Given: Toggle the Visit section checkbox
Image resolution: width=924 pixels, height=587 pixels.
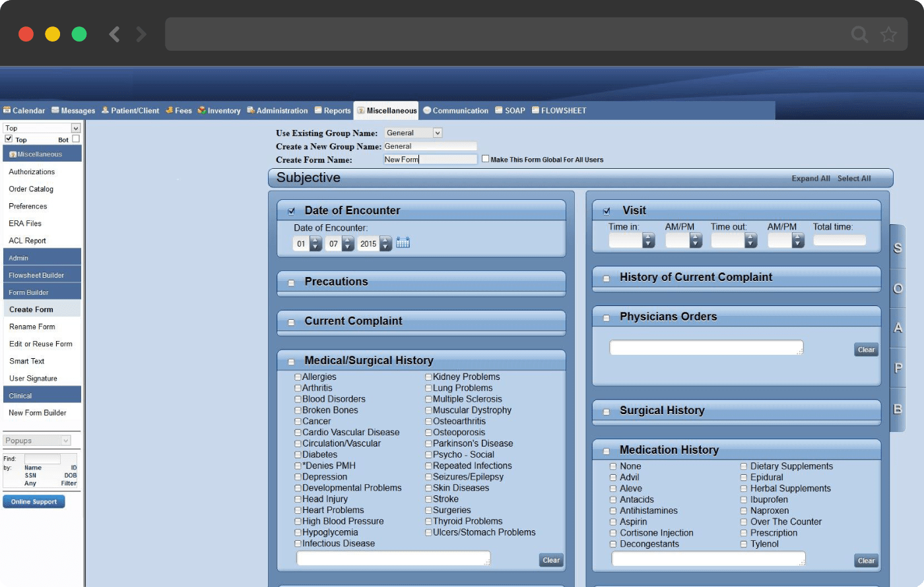Looking at the screenshot, I should click(607, 211).
